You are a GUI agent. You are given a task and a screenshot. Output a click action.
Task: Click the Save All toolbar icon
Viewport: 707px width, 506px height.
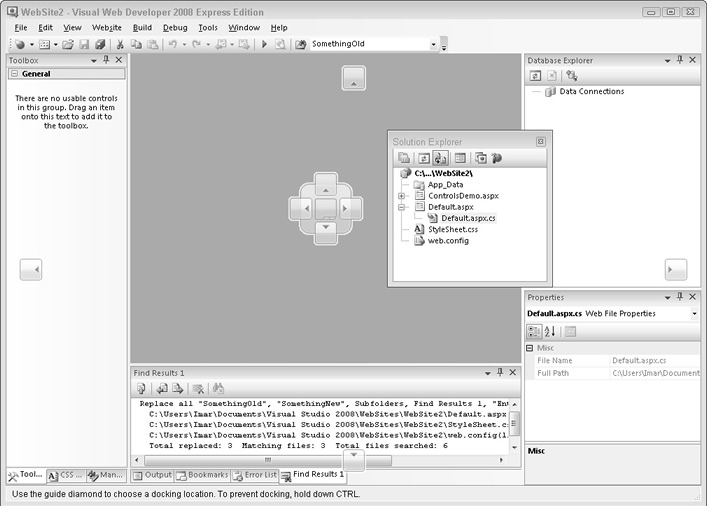(100, 44)
